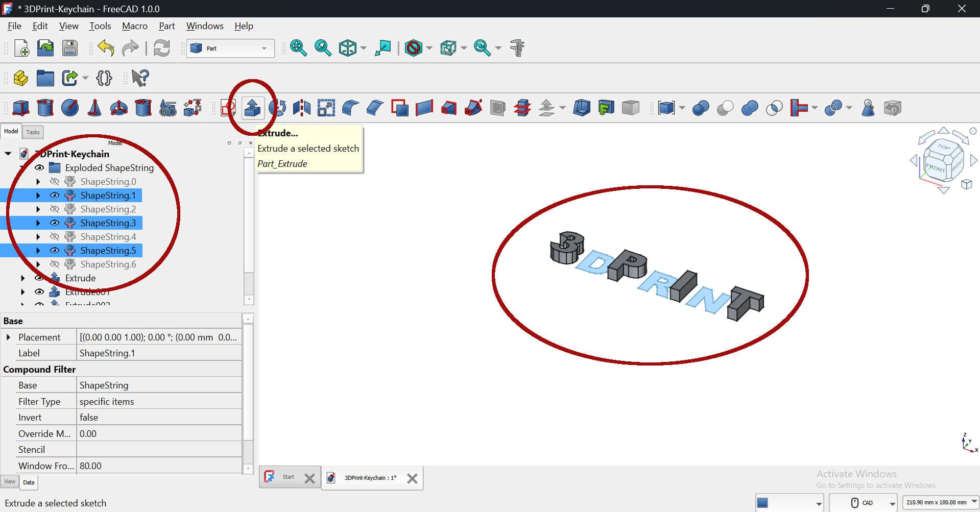
Task: Toggle visibility of Exploded ShapeString group
Action: [39, 167]
